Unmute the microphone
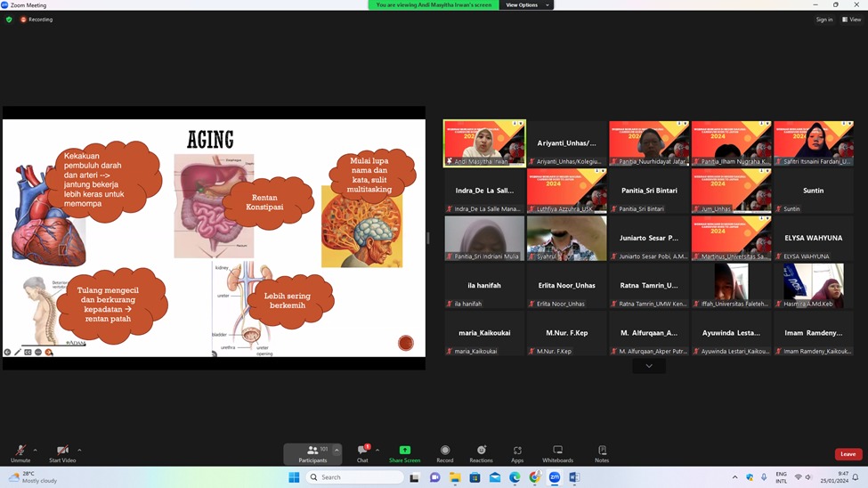Viewport: 868px width, 488px height. [x=20, y=453]
